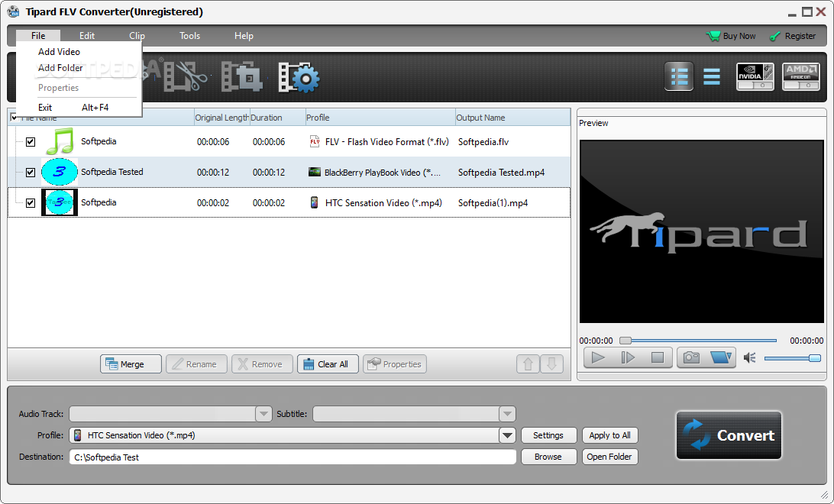Toggle NVIDIA acceleration icon
834x504 pixels.
pyautogui.click(x=755, y=76)
